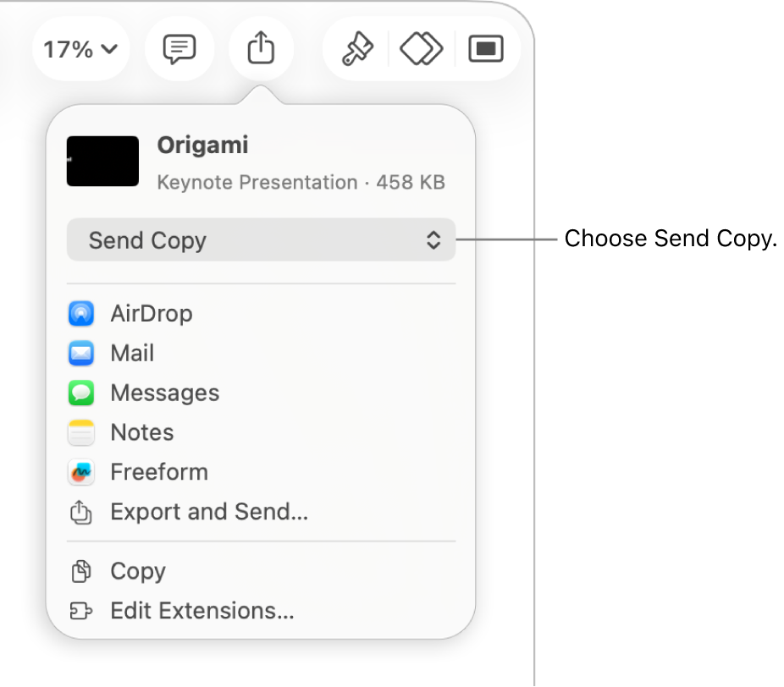Open the comments toolbar icon
This screenshot has width=784, height=687.
pyautogui.click(x=179, y=48)
